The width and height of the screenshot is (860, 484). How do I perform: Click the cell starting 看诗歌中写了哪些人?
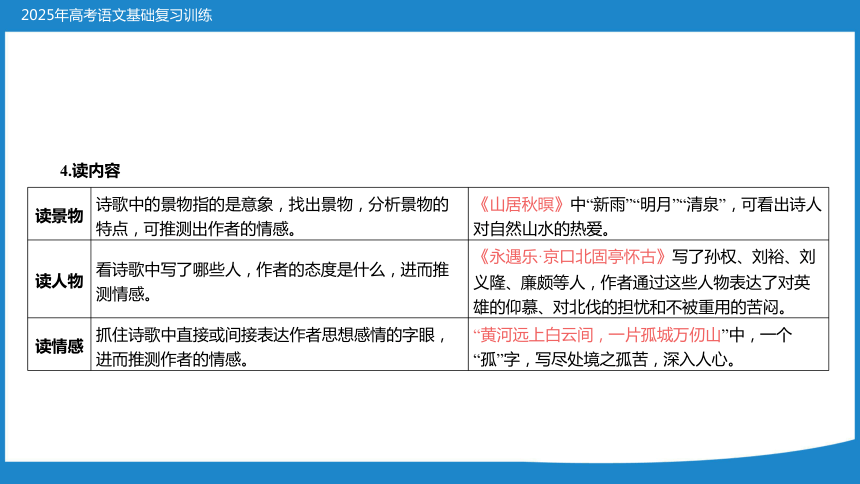pos(280,279)
